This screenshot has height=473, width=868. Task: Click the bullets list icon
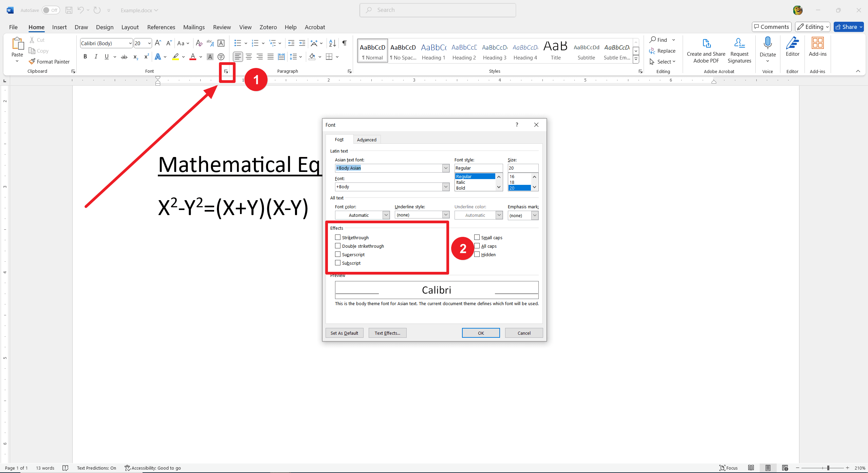click(237, 43)
